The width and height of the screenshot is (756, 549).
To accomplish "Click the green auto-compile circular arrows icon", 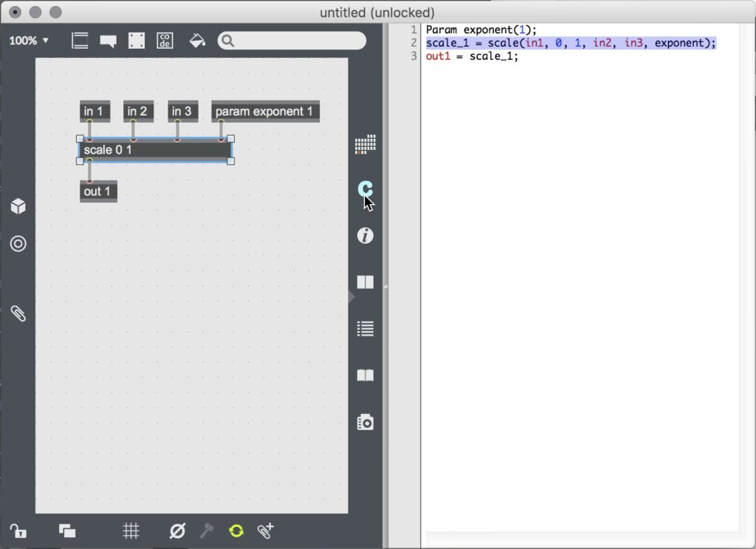I will point(236,531).
